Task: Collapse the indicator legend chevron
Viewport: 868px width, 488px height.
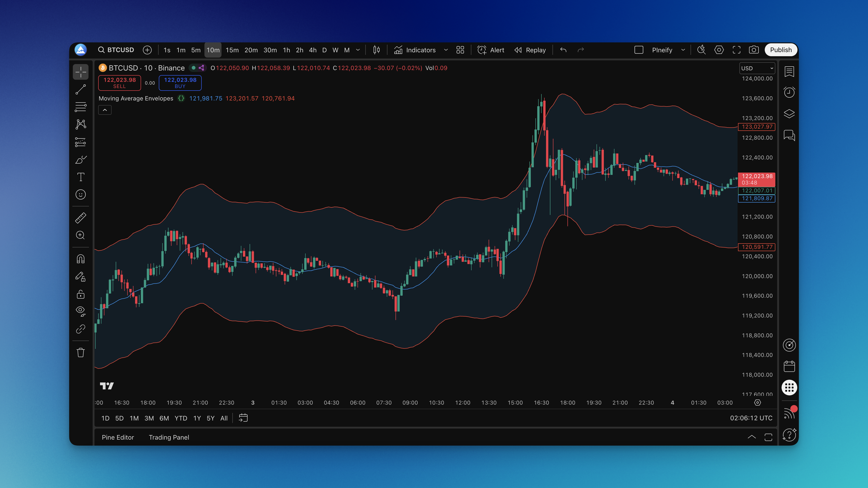Action: click(105, 110)
